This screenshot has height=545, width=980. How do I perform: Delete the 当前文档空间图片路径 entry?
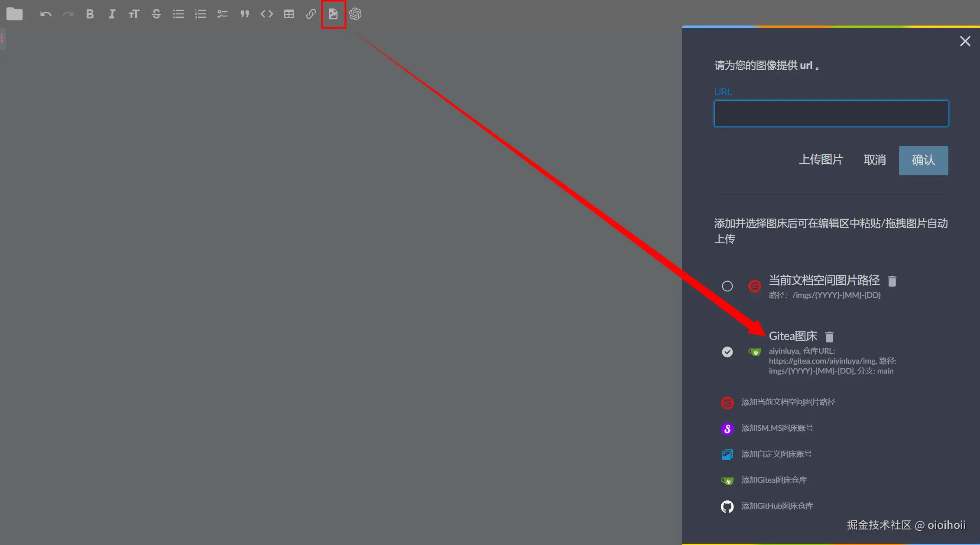coord(892,281)
